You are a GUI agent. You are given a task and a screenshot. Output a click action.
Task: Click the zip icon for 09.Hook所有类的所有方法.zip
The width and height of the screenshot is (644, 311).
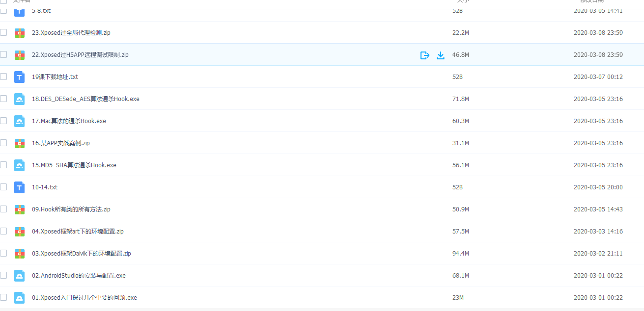pyautogui.click(x=20, y=209)
